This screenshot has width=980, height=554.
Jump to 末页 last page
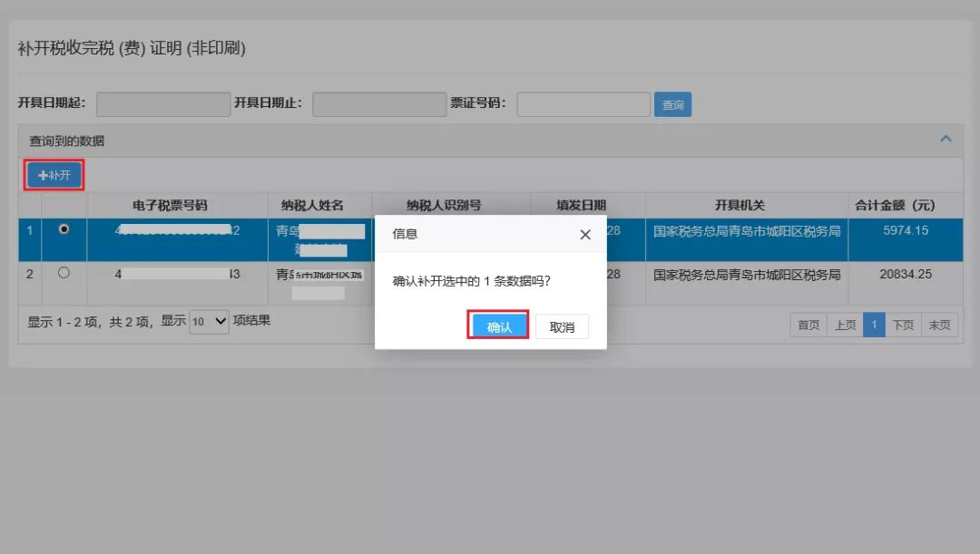click(939, 325)
